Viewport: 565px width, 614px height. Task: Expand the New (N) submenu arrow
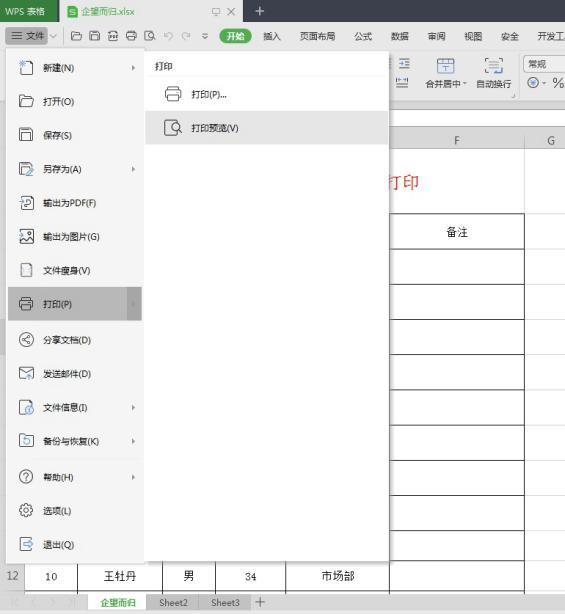click(x=133, y=68)
